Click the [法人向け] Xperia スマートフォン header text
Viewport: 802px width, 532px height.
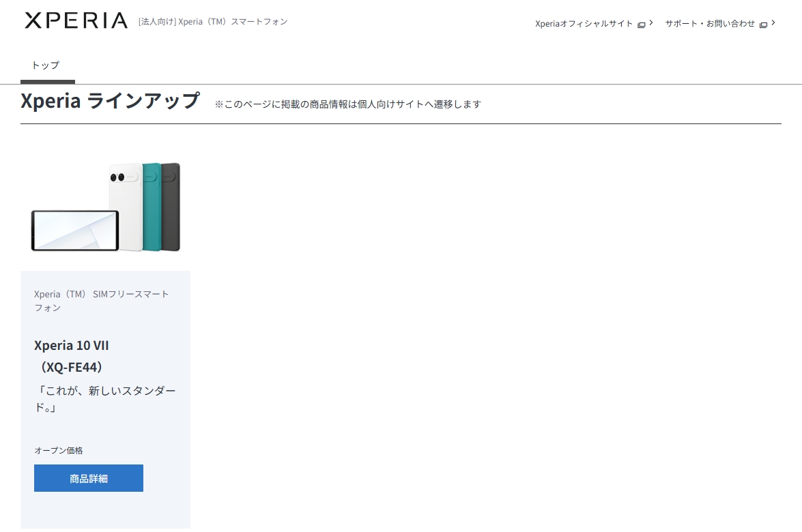(212, 21)
